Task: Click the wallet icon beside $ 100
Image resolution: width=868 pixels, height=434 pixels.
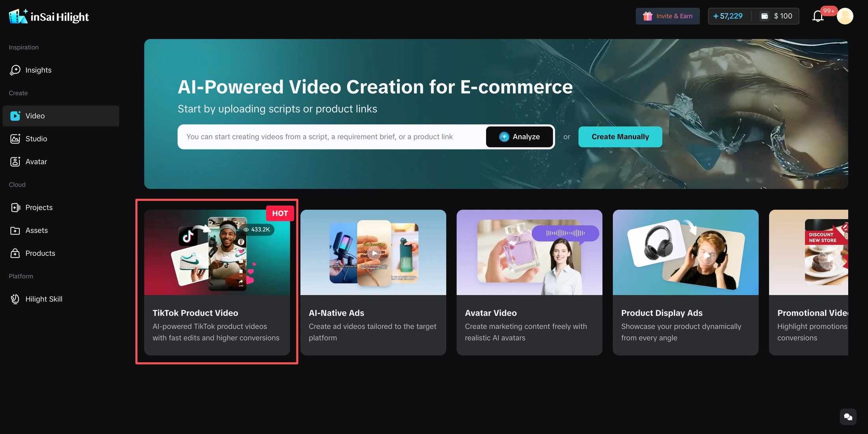Action: click(765, 16)
